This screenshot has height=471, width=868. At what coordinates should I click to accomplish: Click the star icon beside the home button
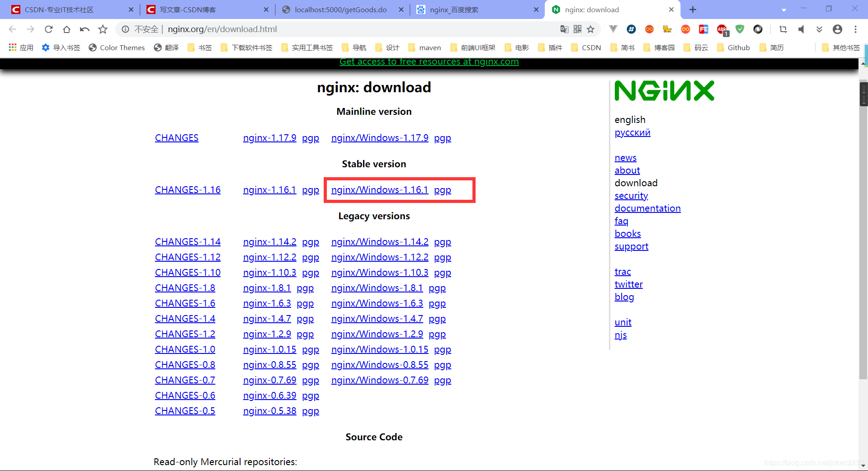pos(103,29)
